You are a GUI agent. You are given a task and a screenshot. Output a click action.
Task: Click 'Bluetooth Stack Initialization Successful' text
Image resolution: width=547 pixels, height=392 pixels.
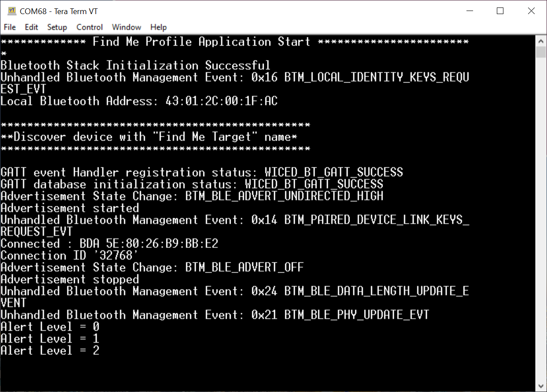tap(136, 66)
